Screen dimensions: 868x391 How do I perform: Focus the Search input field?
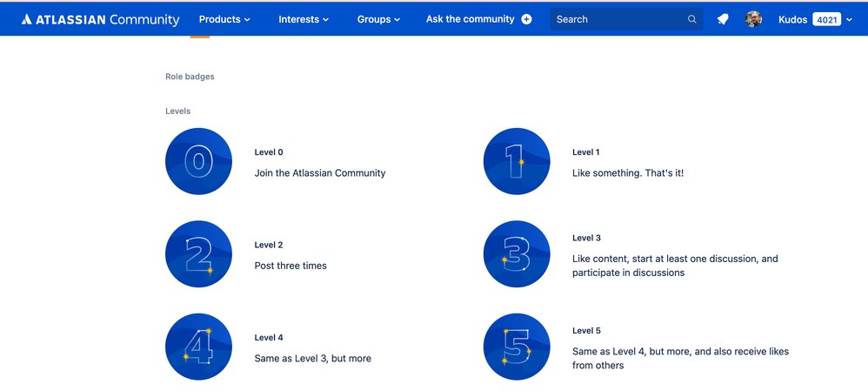click(x=626, y=19)
